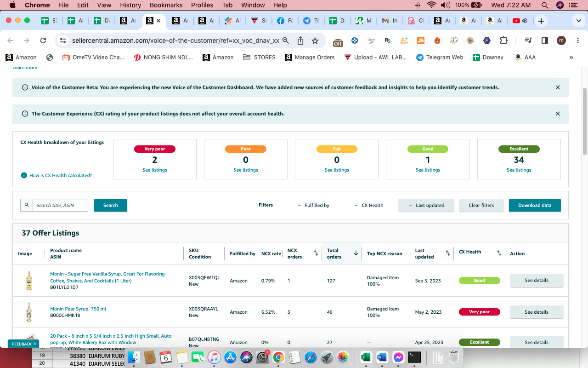Open Spotlight search in menu bar
The image size is (588, 368).
point(545,5)
